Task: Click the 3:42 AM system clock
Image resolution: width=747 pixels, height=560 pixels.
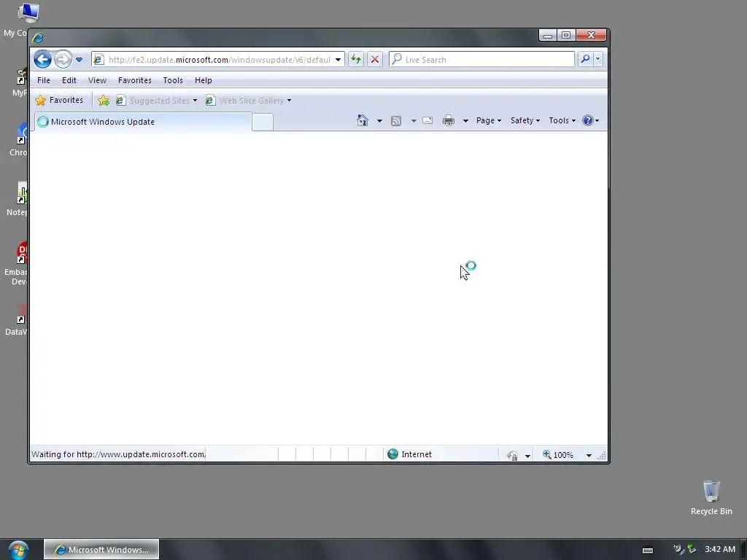Action: coord(720,549)
